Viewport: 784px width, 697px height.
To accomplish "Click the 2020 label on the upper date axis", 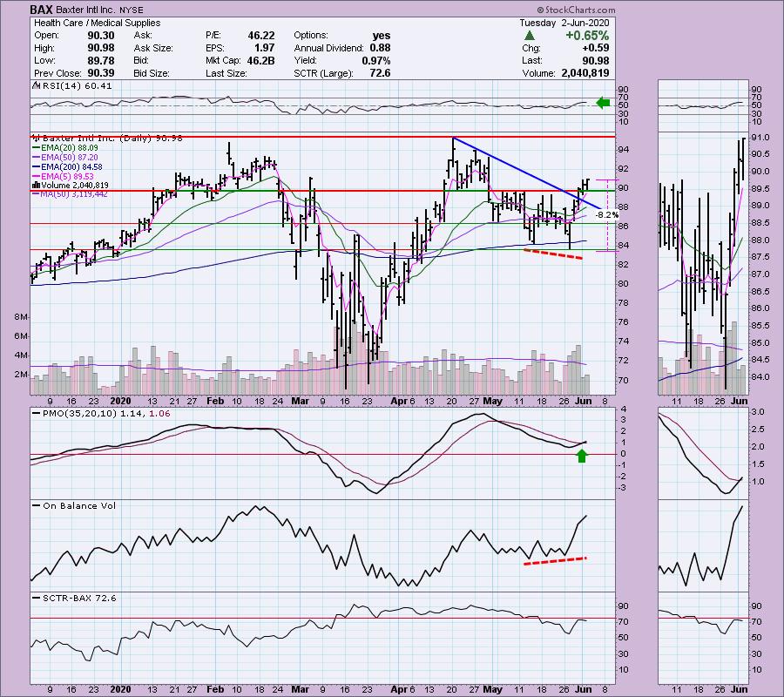I will tap(120, 401).
